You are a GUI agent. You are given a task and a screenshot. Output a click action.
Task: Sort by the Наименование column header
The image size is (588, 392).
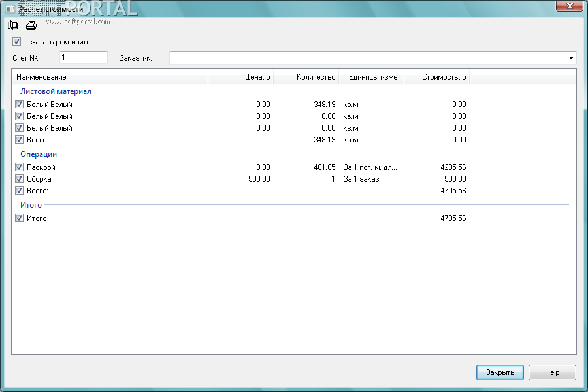coord(111,77)
